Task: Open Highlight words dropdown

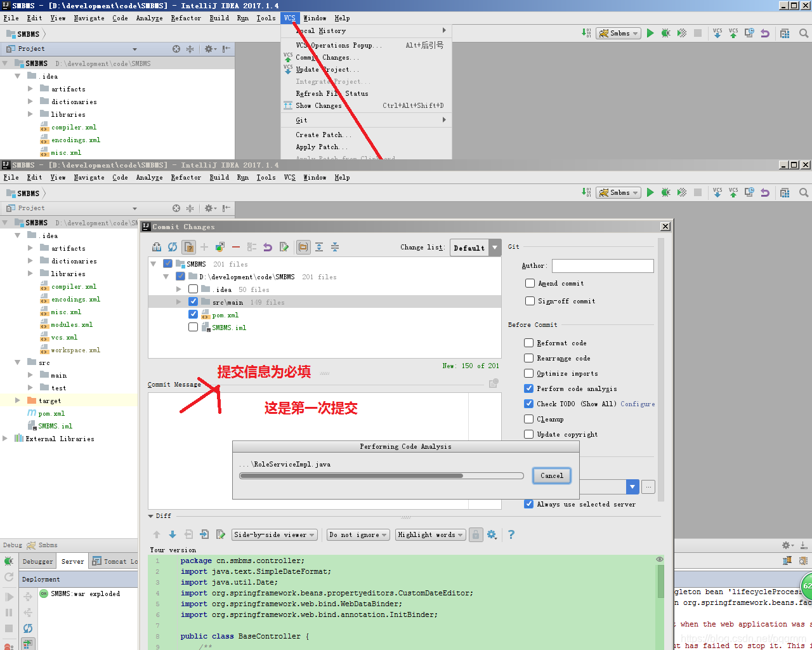Action: click(x=430, y=534)
